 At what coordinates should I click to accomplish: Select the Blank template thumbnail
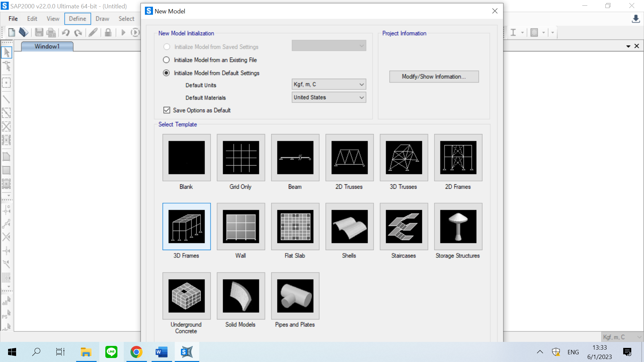(186, 158)
